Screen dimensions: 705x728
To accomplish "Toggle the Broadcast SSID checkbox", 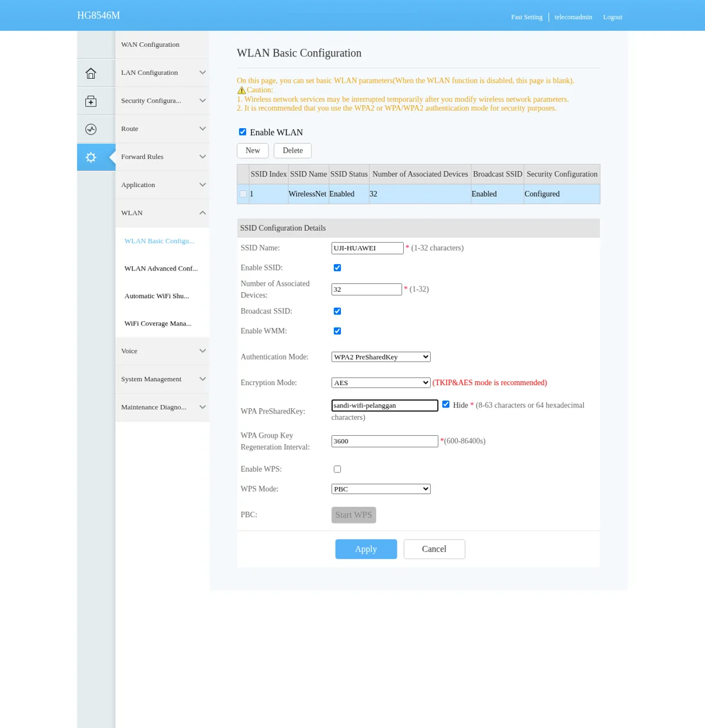I will click(337, 311).
